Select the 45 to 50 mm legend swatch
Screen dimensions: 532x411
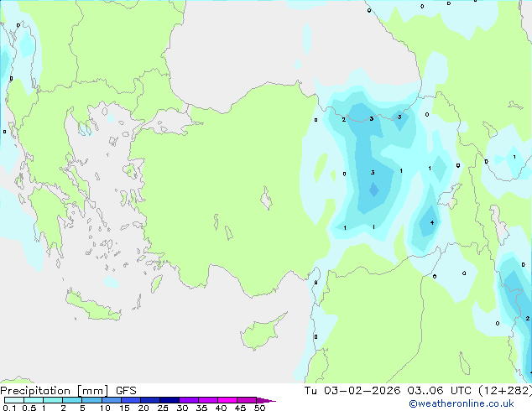coord(246,400)
